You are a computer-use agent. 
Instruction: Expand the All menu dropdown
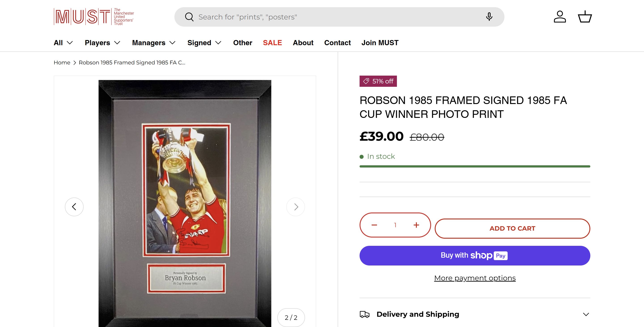[63, 43]
